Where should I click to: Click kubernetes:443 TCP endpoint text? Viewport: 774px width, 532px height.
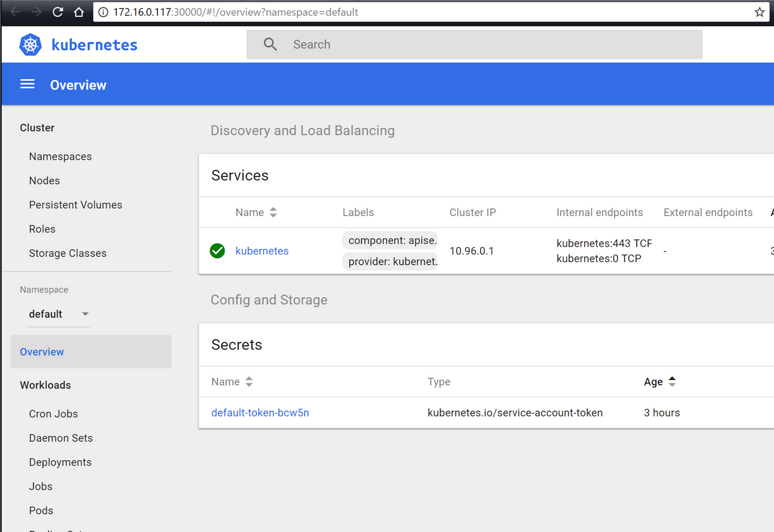pyautogui.click(x=604, y=244)
